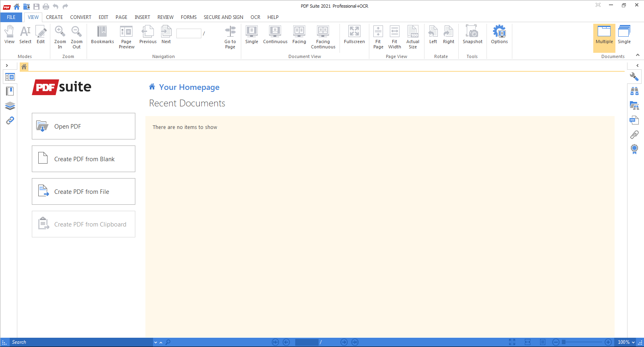Open the SECURE AND SIGN tab
The width and height of the screenshot is (644, 347).
224,17
